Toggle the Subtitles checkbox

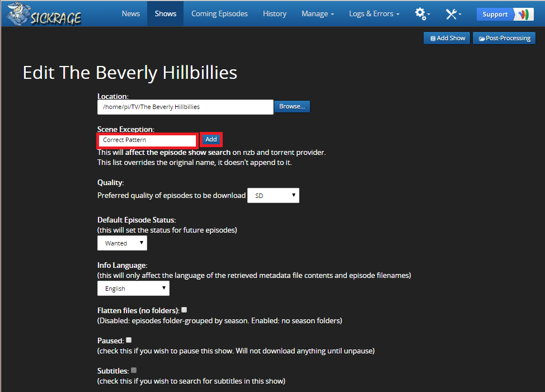click(x=134, y=370)
